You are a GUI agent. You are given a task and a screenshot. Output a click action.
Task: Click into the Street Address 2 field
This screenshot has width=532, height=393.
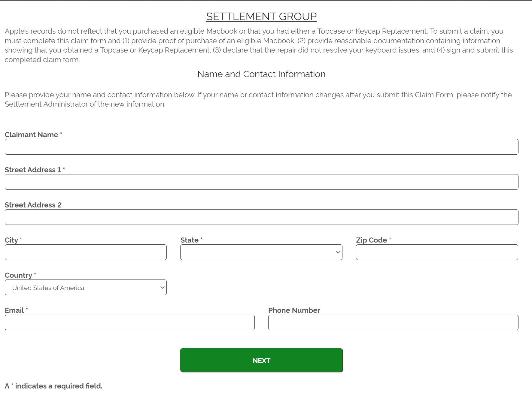261,217
